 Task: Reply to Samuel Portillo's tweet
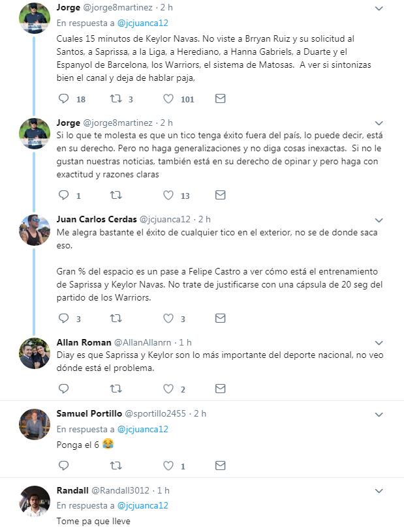(x=64, y=465)
